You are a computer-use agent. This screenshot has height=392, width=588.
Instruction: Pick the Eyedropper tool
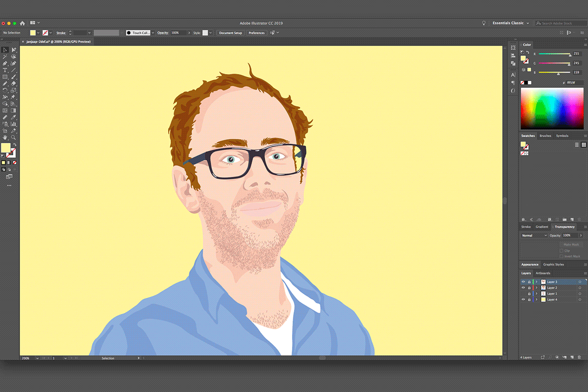[x=14, y=117]
